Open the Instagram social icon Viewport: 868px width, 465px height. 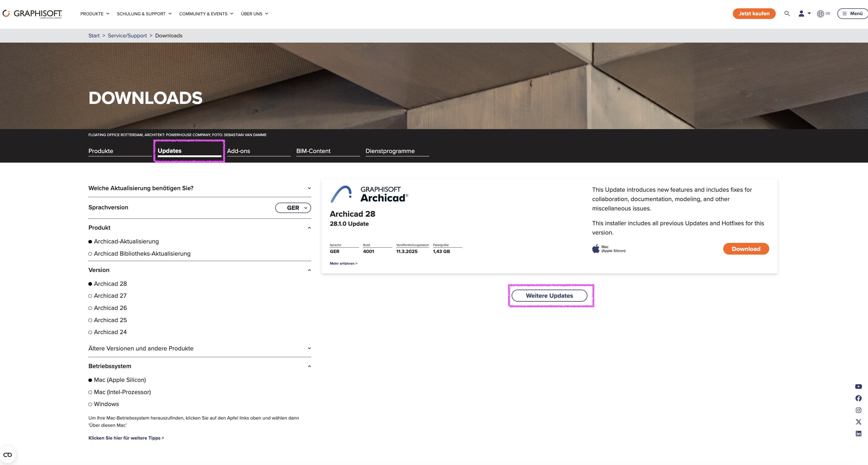[x=859, y=410]
